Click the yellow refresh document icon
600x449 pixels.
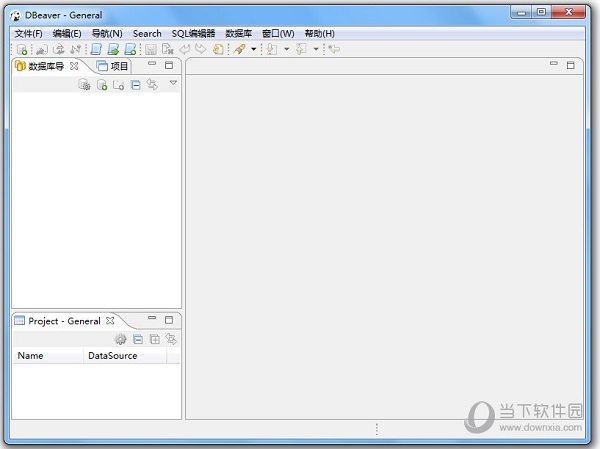click(218, 49)
